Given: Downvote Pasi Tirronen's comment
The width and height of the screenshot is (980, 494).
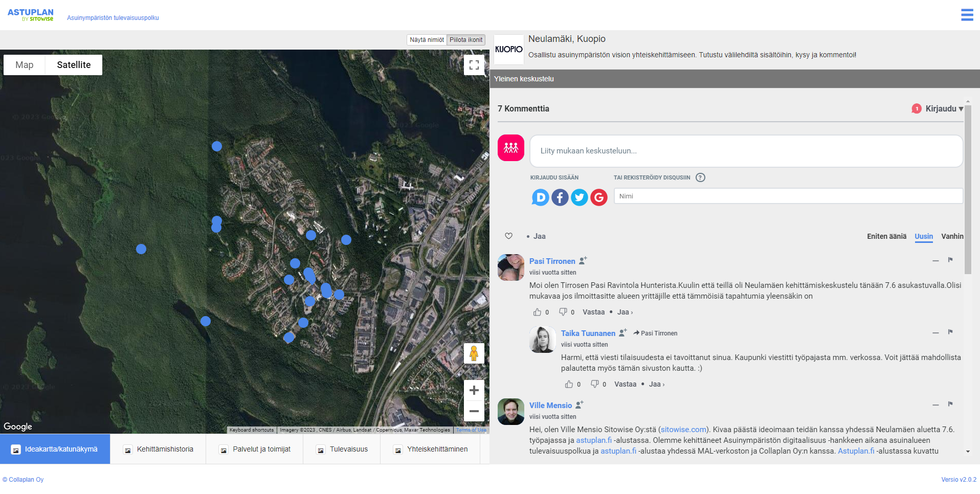Looking at the screenshot, I should point(563,312).
